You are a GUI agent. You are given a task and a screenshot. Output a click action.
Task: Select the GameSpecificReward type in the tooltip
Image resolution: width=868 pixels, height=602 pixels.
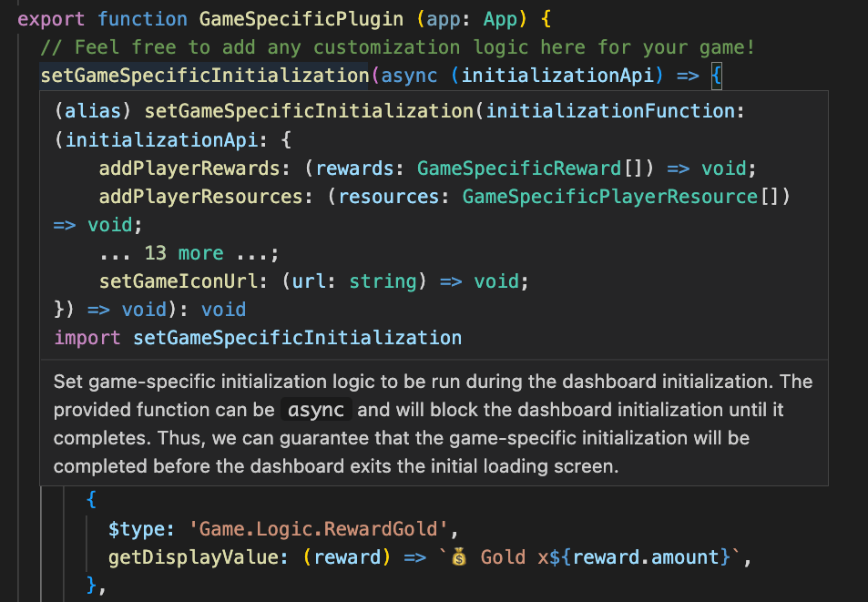pyautogui.click(x=517, y=168)
